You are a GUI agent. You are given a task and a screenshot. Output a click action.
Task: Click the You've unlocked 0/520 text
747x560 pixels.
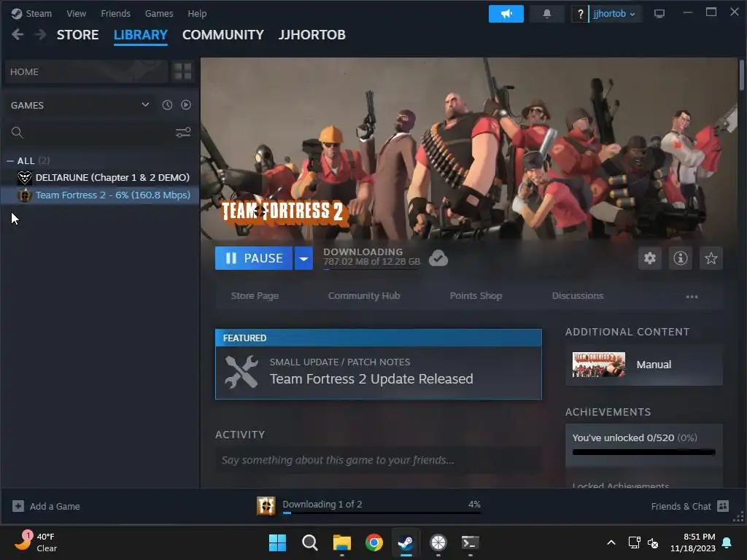(x=623, y=437)
